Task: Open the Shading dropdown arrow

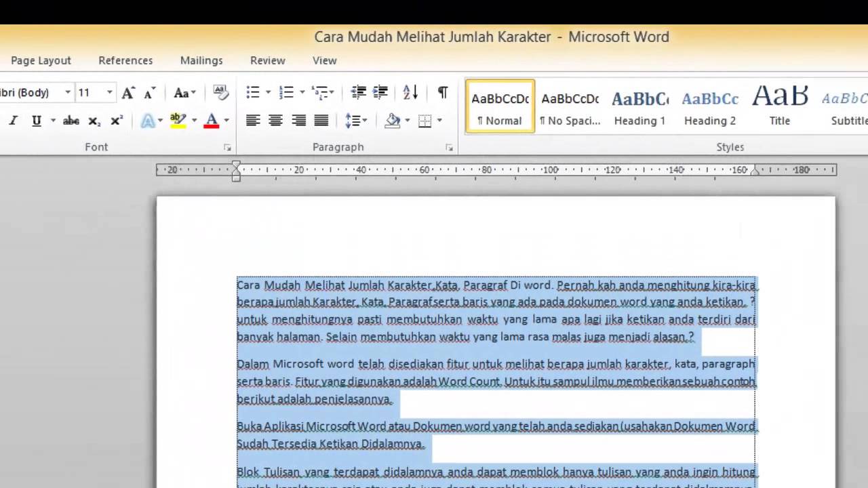Action: (x=408, y=121)
